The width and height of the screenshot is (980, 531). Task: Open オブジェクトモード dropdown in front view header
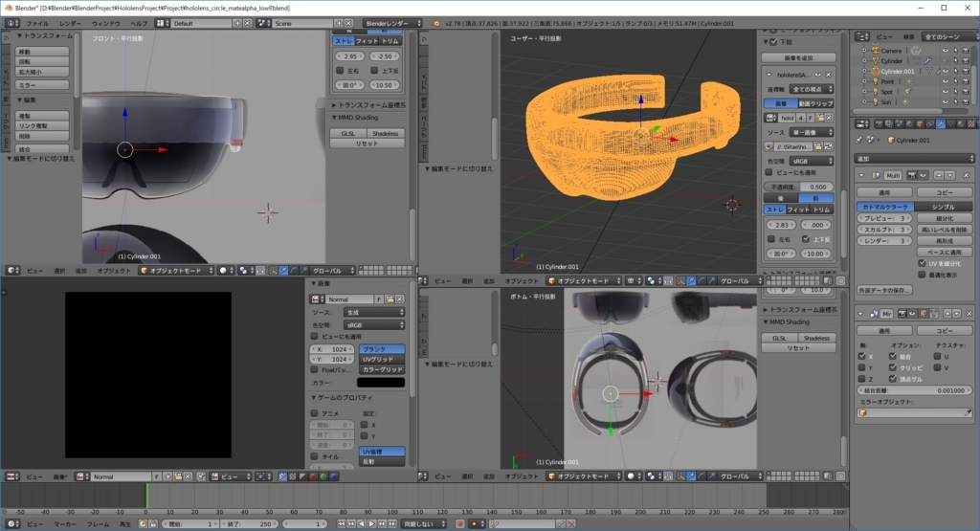(x=176, y=271)
